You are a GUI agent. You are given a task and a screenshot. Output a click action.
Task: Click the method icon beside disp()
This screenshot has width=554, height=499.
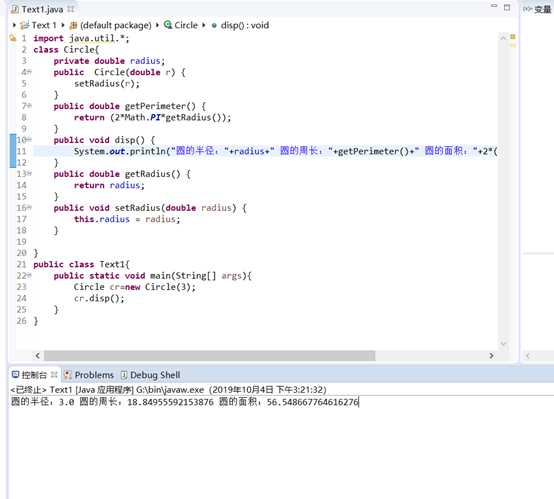[x=214, y=25]
